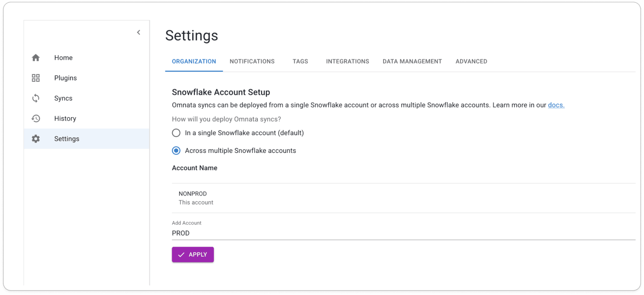Select single Snowflake account radio option
The image size is (644, 295).
176,133
